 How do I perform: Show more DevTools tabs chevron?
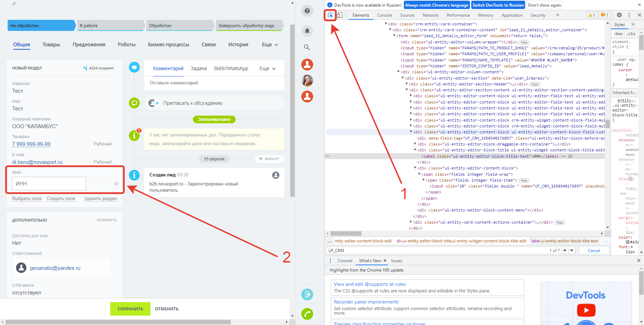pos(557,15)
